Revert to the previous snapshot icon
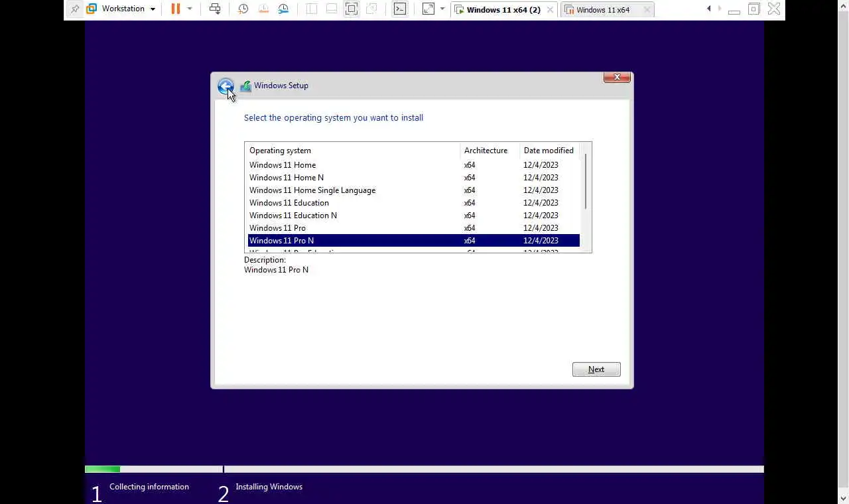This screenshot has width=849, height=504. pos(263,9)
